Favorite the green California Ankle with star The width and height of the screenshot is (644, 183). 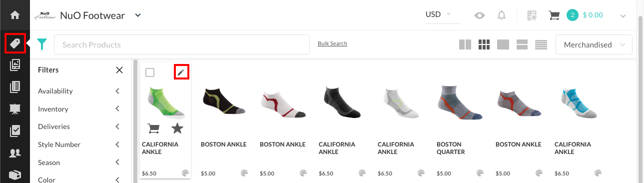(x=177, y=128)
